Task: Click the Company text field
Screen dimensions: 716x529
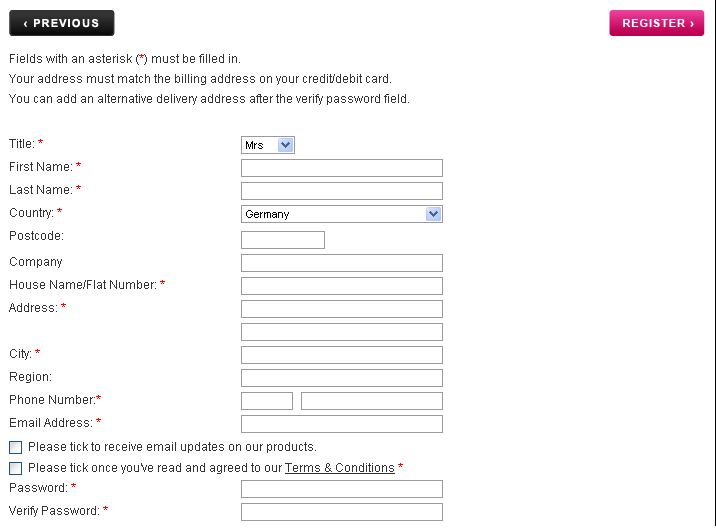Action: tap(341, 263)
